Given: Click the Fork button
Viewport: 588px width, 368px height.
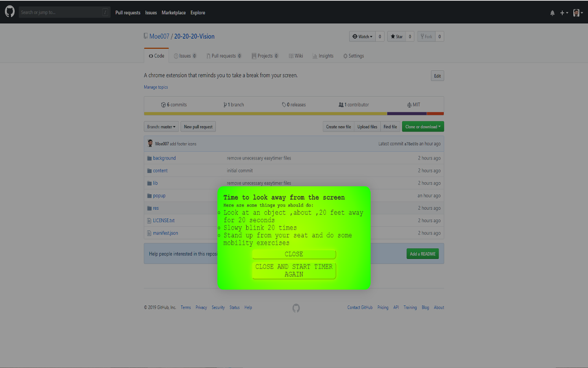Looking at the screenshot, I should point(426,37).
